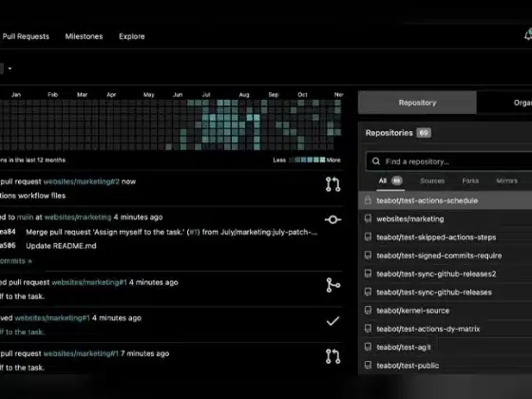Viewport: 532px width, 399px height.
Task: Open the main branch link in push activity
Action: [x=25, y=218]
